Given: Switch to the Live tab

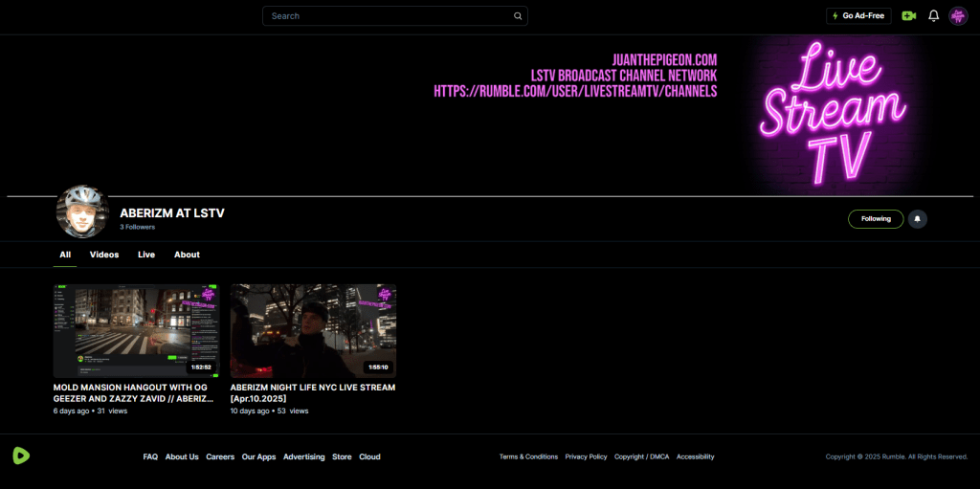Looking at the screenshot, I should tap(146, 255).
